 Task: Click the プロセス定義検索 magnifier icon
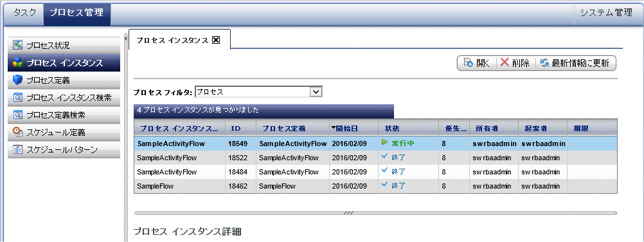(17, 115)
